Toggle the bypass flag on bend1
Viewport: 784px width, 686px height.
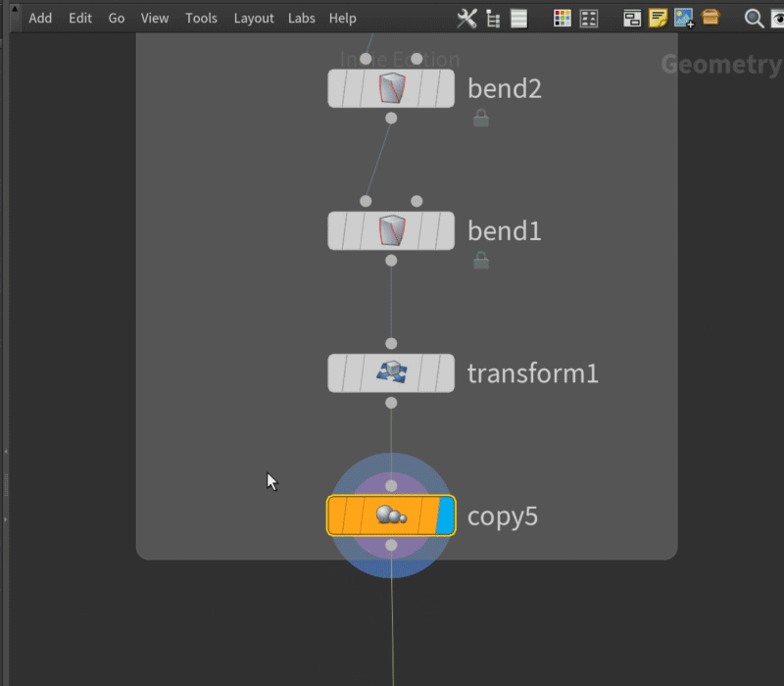pos(336,230)
